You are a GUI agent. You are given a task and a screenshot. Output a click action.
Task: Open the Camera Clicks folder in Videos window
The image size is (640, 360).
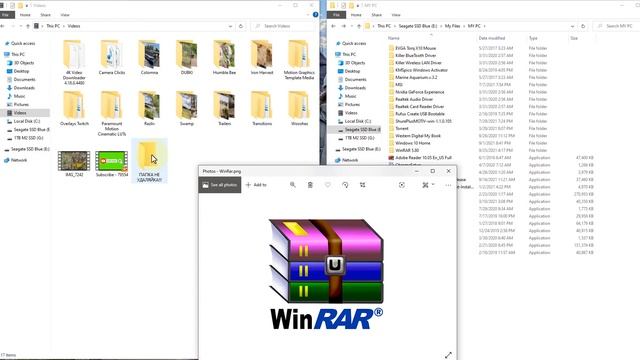(111, 58)
